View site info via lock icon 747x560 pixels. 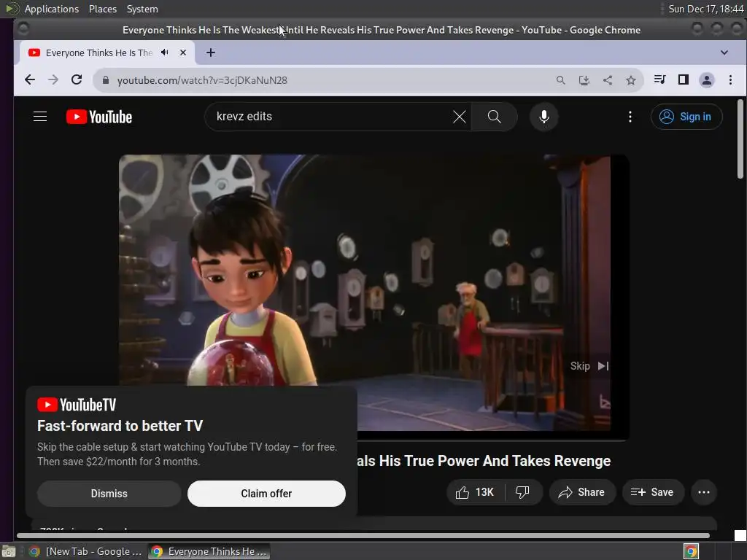(106, 80)
